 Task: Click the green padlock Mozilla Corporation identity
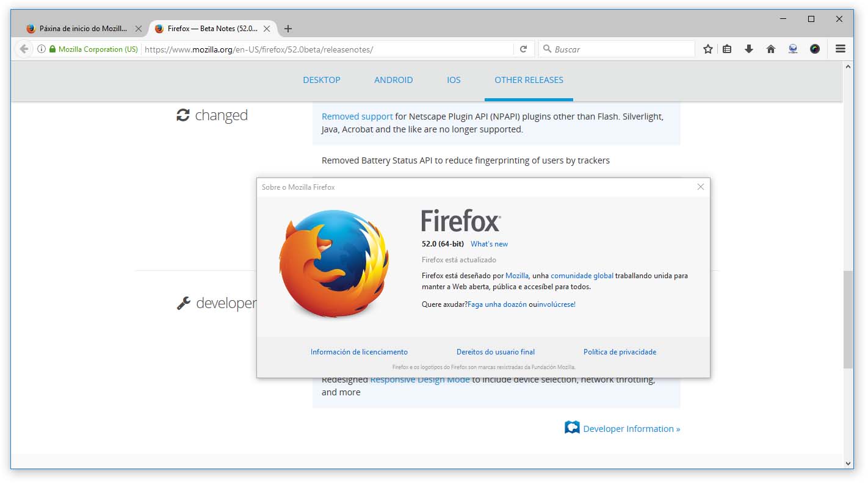(93, 49)
